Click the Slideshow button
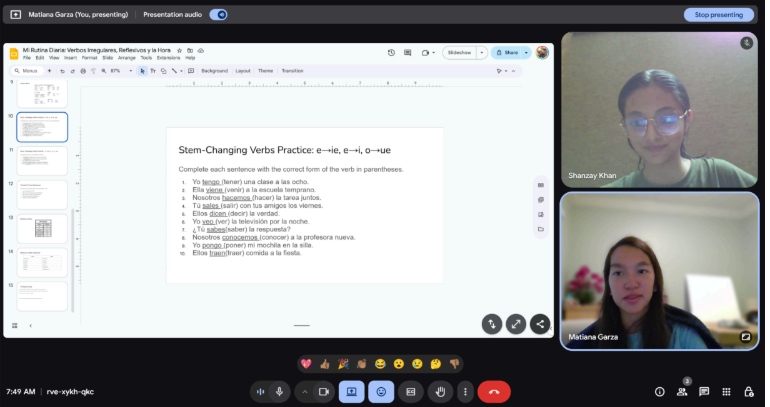The width and height of the screenshot is (770, 407). (459, 52)
